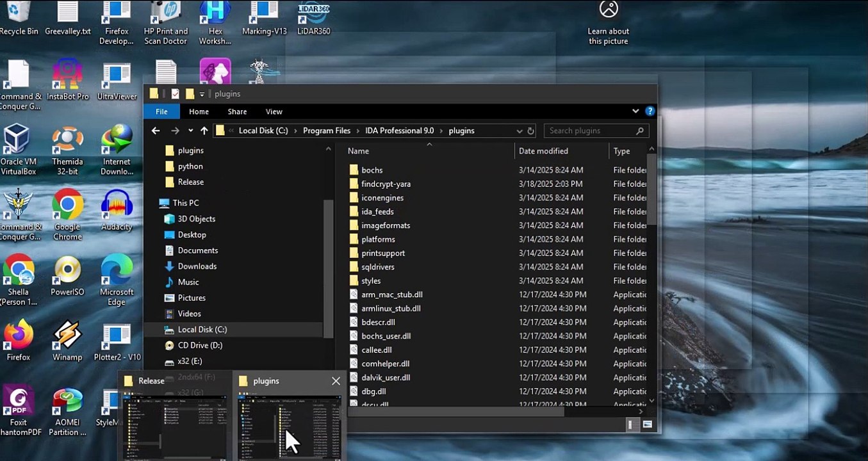The height and width of the screenshot is (461, 868).
Task: Refresh the plugins folder view
Action: point(530,131)
